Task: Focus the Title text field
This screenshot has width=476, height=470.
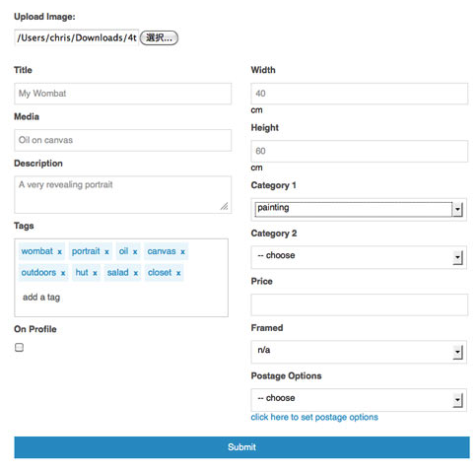Action: tap(122, 94)
